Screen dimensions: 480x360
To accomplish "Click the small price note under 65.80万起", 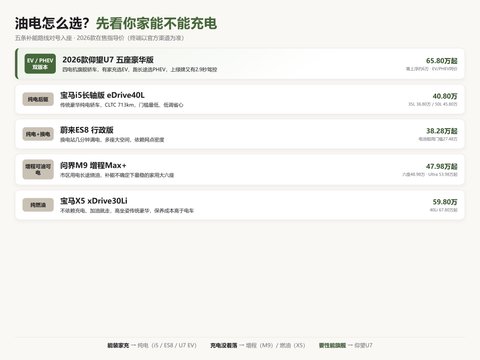I will (431, 69).
